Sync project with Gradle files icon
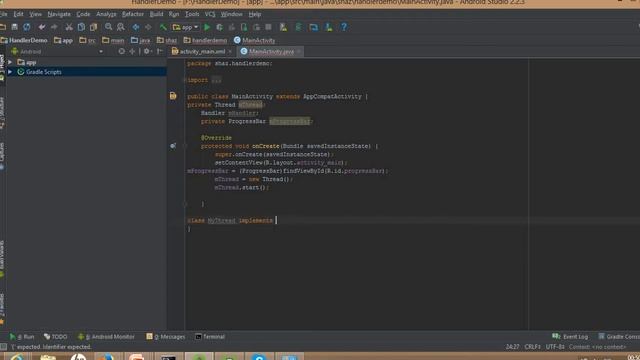This screenshot has height=360, width=640. (298, 27)
